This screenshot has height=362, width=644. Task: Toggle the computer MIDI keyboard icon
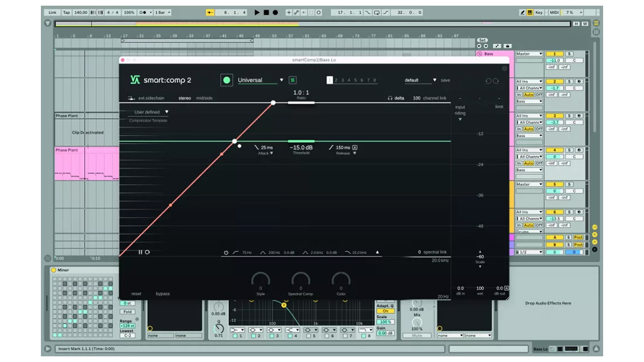530,13
